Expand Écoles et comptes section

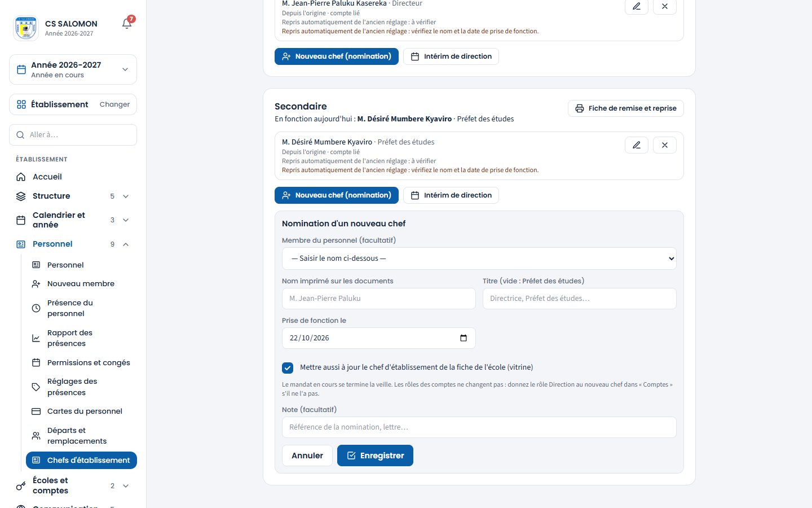tap(73, 485)
